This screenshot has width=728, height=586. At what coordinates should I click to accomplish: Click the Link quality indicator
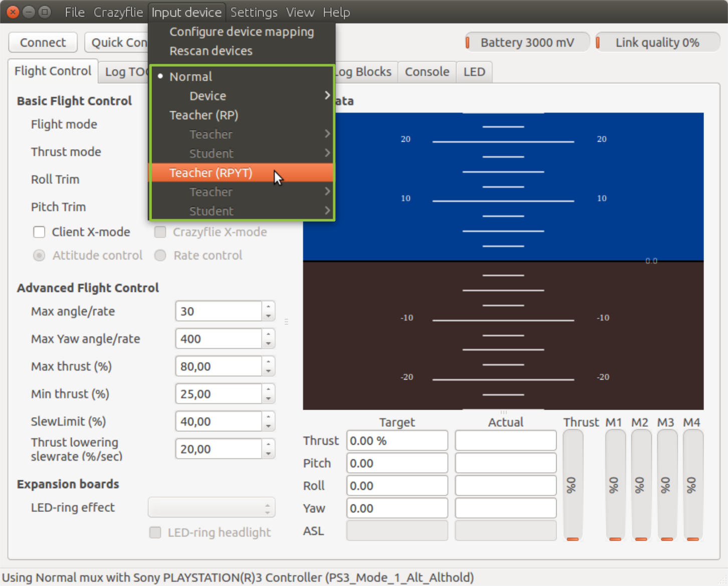point(657,42)
